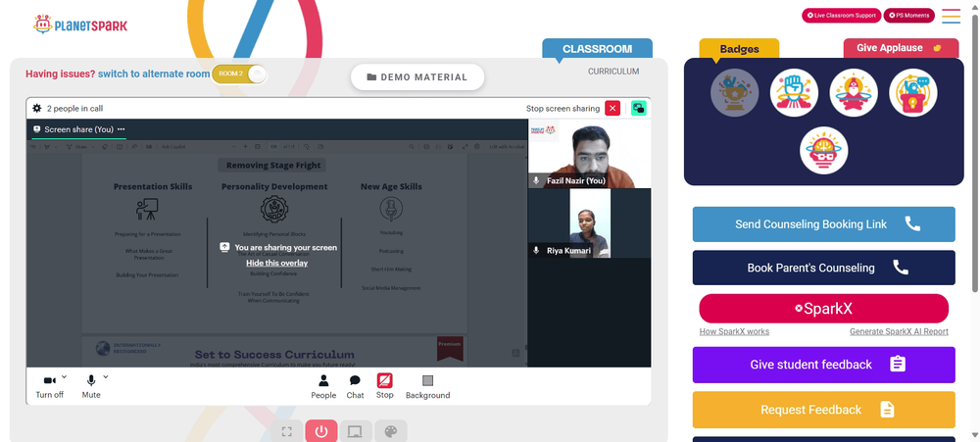Click Give student feedback

(824, 365)
